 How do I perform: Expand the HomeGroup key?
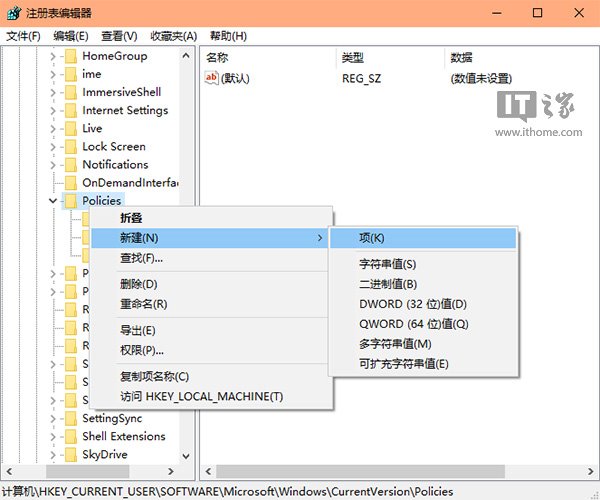point(53,57)
